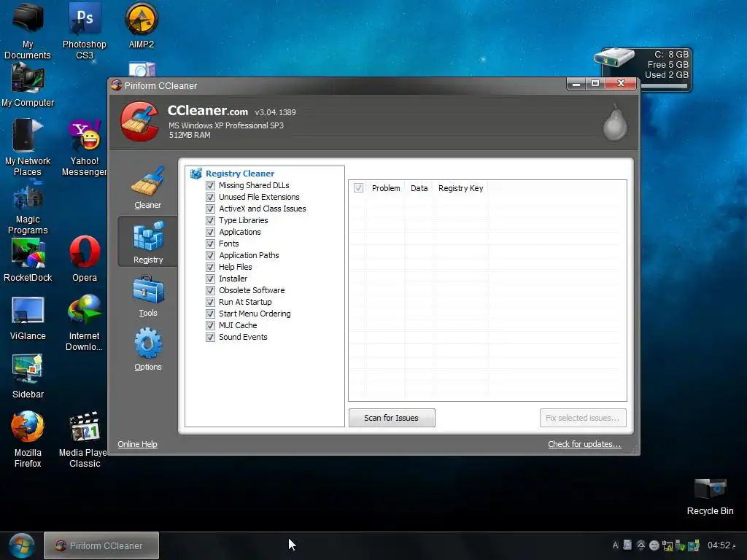Viewport: 747px width, 560px height.
Task: Launch RocketDock from the desktop
Action: 28,260
